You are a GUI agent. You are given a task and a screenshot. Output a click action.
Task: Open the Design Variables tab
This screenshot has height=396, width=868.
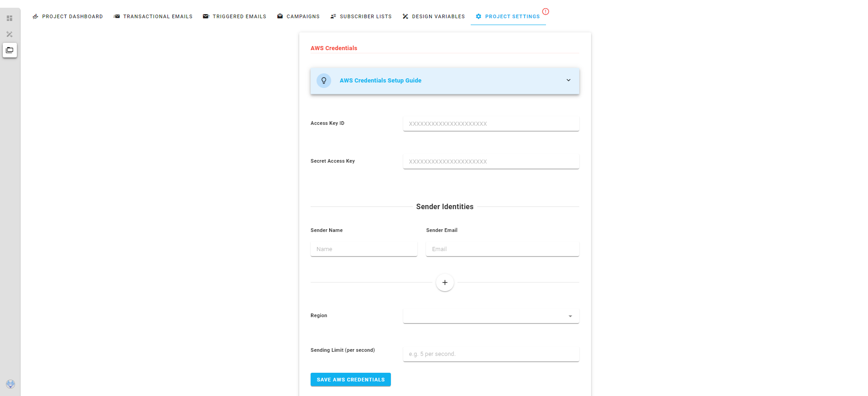pyautogui.click(x=433, y=16)
